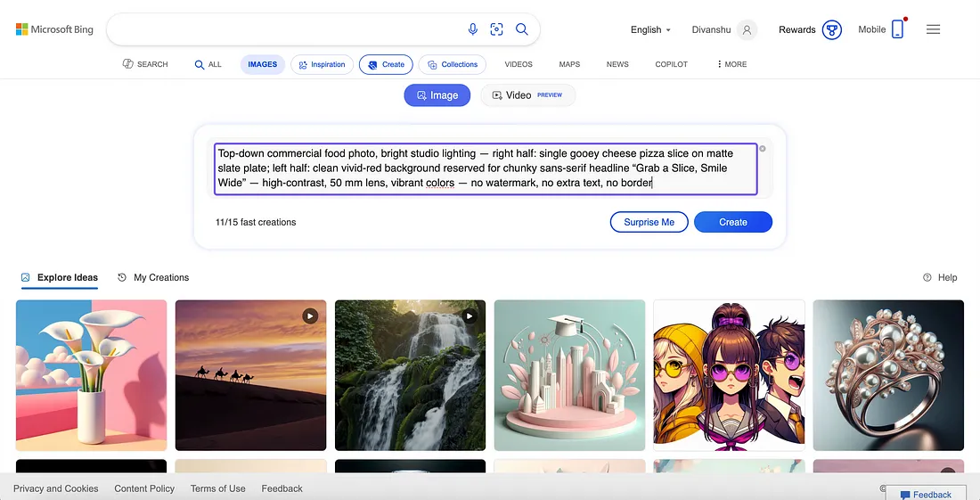This screenshot has width=980, height=500.
Task: Open visual search camera icon
Action: tap(497, 29)
